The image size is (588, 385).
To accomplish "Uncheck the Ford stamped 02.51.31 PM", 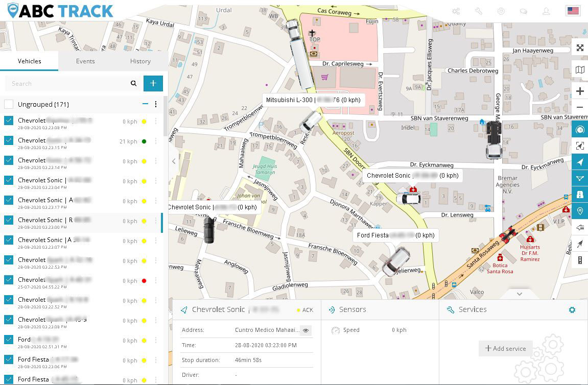I will tap(9, 339).
